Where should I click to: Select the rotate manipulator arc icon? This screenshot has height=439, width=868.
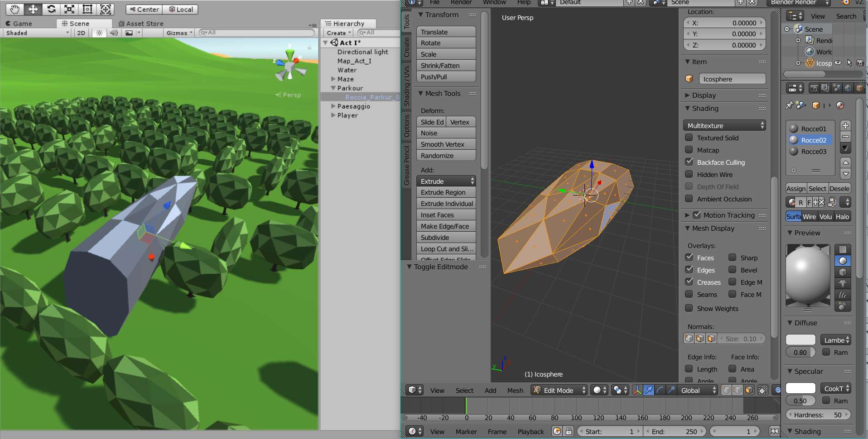660,390
